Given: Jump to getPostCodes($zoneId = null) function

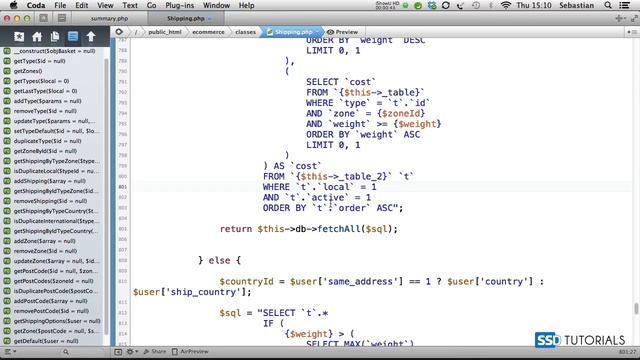Looking at the screenshot, I should [54, 281].
